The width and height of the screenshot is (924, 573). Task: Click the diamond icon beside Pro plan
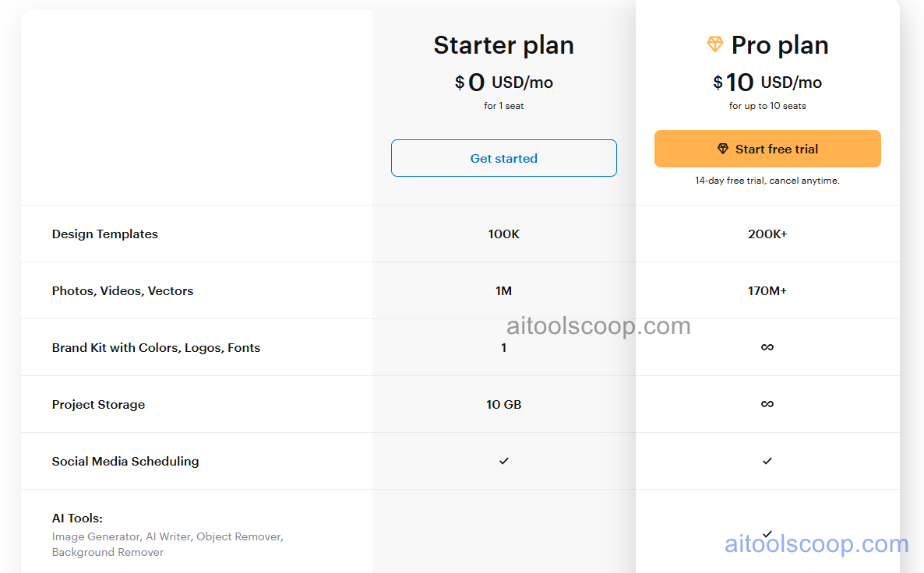[x=714, y=45]
